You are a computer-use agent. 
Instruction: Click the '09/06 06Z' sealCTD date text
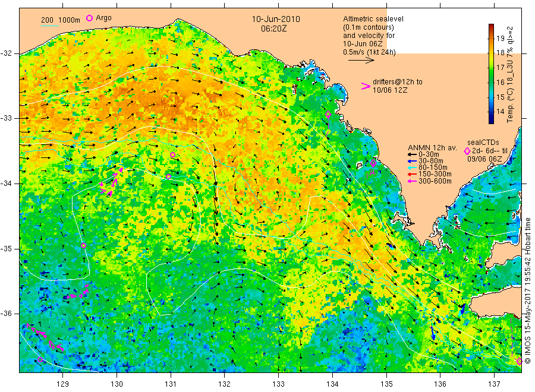484,159
